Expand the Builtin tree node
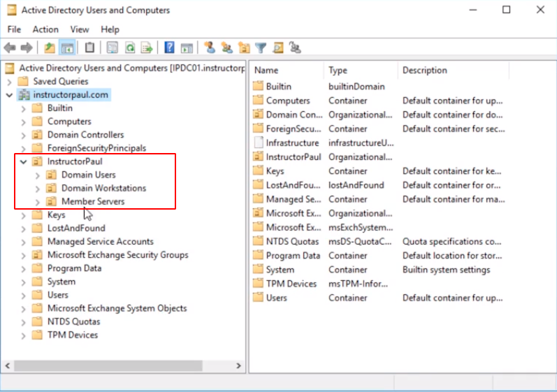 [24, 108]
